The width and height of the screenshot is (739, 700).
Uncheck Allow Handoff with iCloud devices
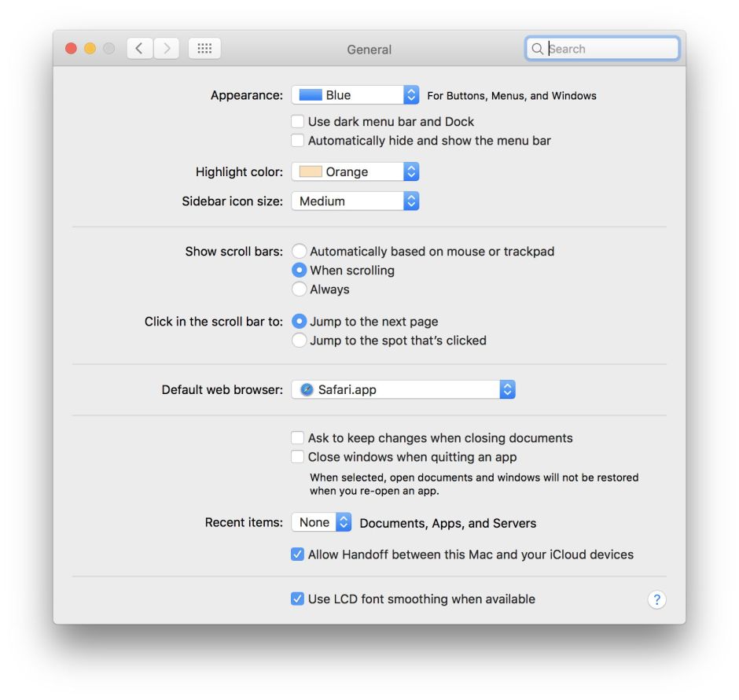(x=298, y=554)
